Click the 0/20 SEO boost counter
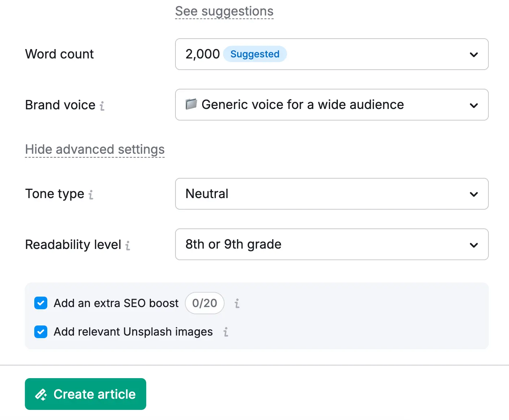509x420 pixels. 205,303
